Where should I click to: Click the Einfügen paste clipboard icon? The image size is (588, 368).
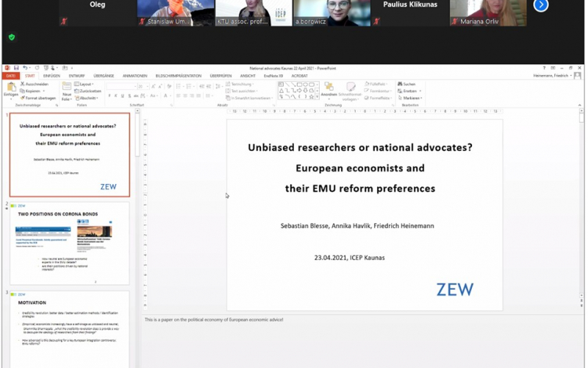point(11,87)
